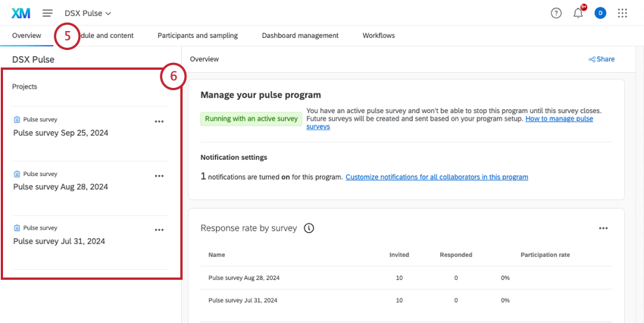Viewport: 644px width, 323px height.
Task: Open the help question mark icon
Action: [556, 13]
